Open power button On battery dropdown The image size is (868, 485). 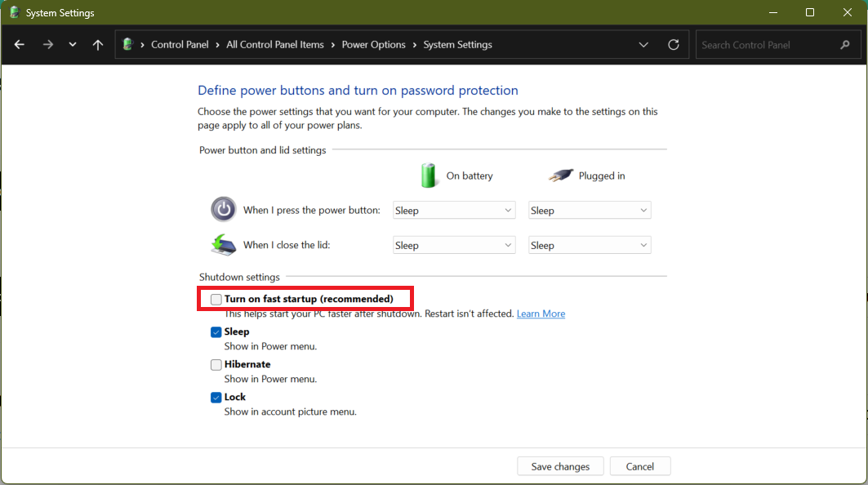coord(454,211)
